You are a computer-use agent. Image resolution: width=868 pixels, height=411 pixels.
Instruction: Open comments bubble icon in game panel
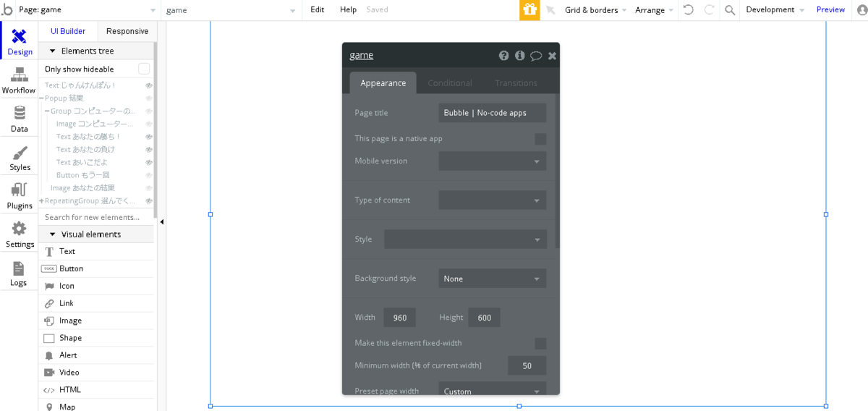coord(536,56)
